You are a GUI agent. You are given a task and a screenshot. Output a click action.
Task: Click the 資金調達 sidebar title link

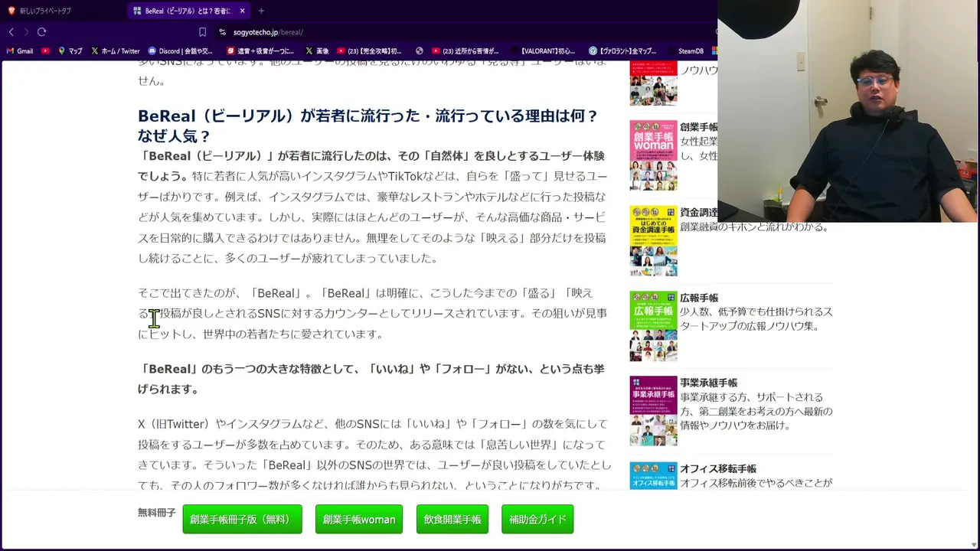pyautogui.click(x=699, y=212)
